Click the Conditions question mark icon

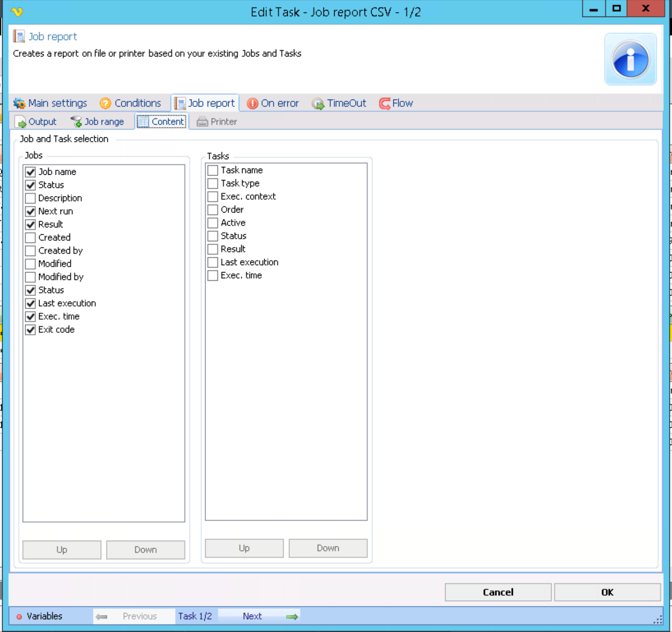pos(105,103)
